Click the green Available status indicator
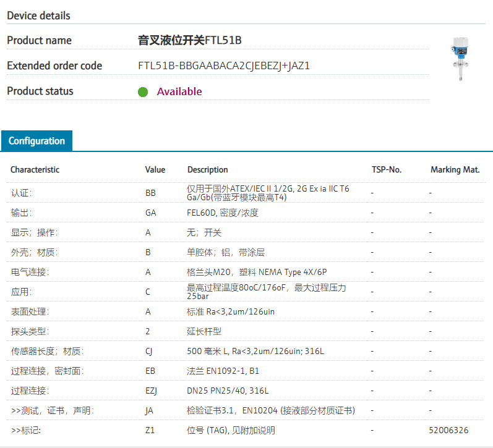Viewport: 493px width, 448px height. pyautogui.click(x=143, y=92)
